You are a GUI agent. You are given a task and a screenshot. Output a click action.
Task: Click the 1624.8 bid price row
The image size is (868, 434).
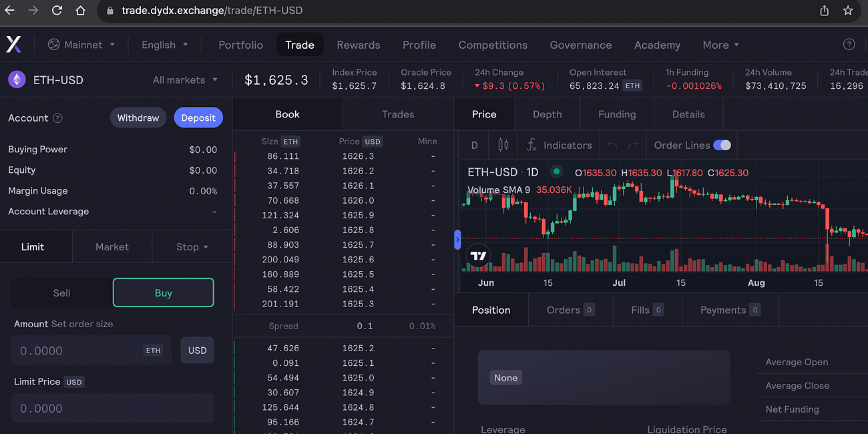(x=343, y=407)
